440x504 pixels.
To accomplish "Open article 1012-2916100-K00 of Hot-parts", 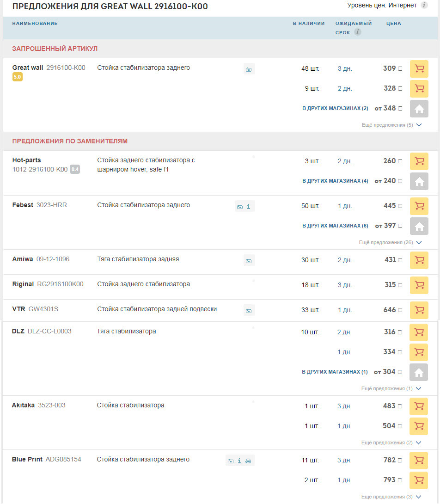I will [x=40, y=169].
